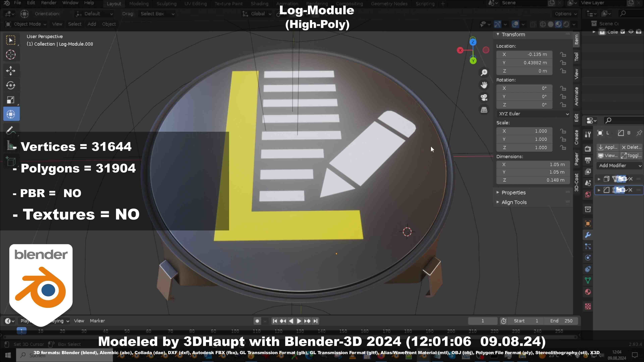Open the Add menu in viewport header

click(92, 24)
